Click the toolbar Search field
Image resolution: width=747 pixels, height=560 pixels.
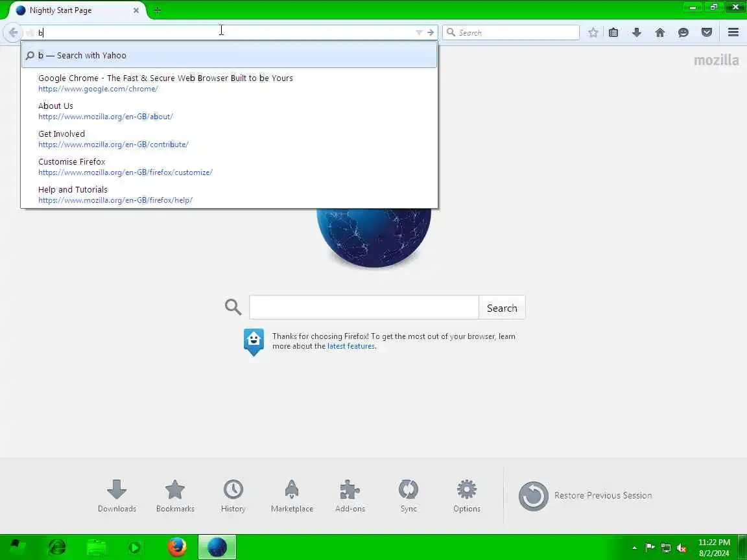tap(511, 32)
